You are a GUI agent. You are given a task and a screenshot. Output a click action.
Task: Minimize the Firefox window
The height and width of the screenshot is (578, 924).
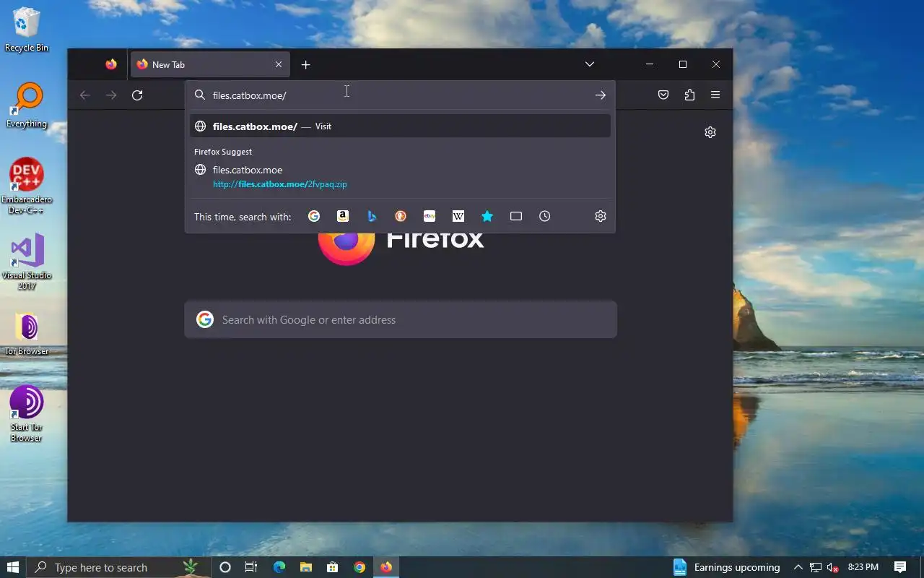click(x=650, y=64)
